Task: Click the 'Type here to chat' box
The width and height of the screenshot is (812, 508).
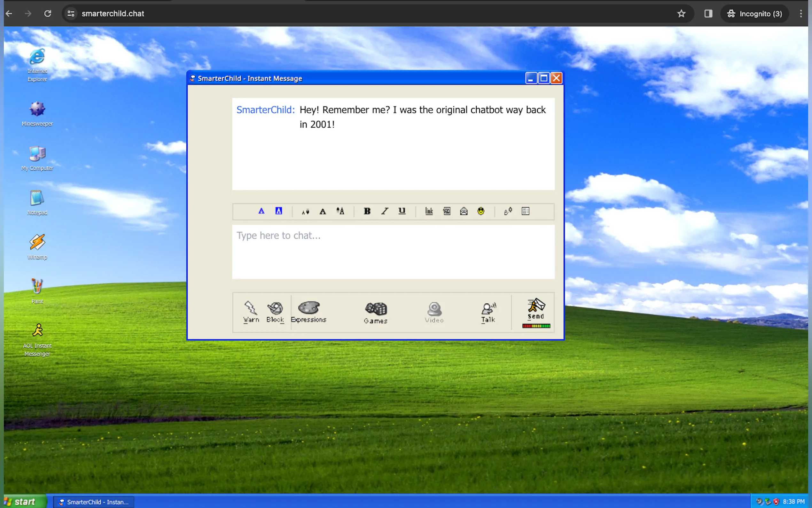Action: [x=393, y=251]
